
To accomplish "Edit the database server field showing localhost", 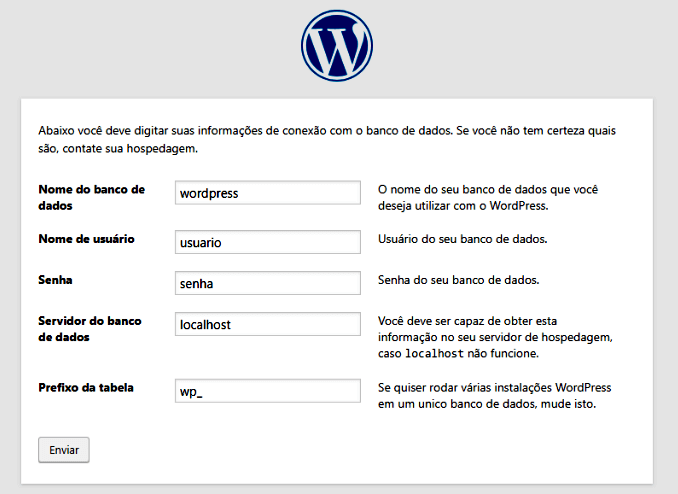I will click(x=268, y=324).
